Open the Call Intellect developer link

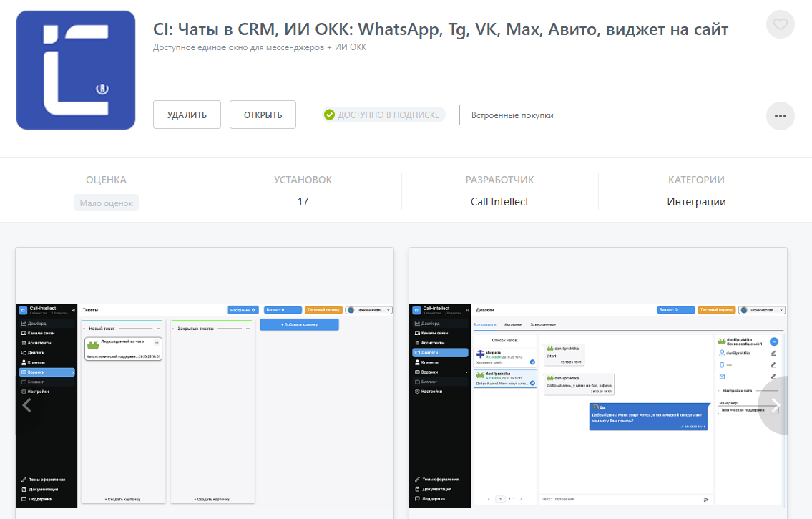pos(499,202)
